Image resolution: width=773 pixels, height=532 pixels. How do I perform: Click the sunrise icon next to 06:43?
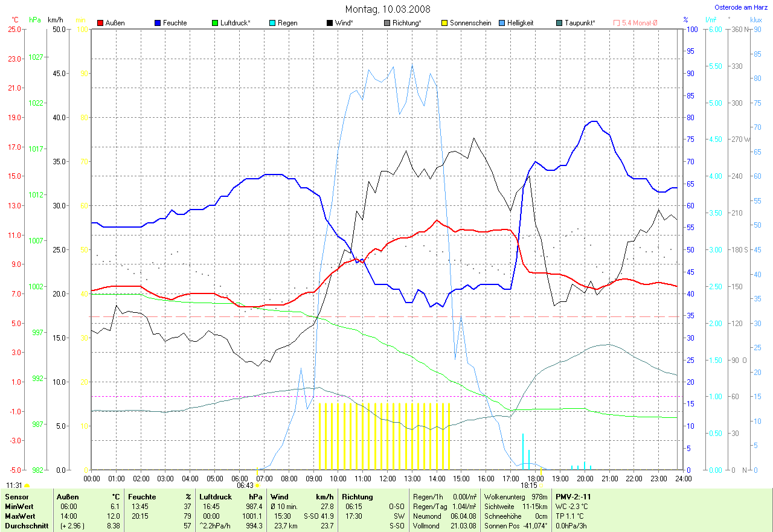[x=258, y=485]
